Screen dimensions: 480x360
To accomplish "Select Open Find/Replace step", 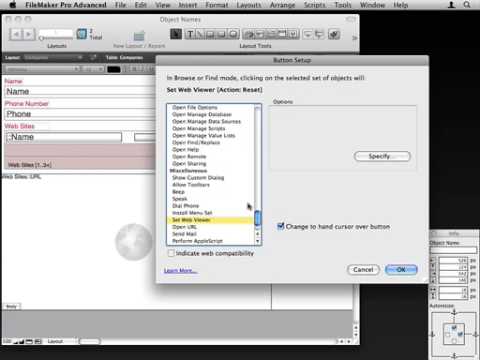I will [196, 142].
